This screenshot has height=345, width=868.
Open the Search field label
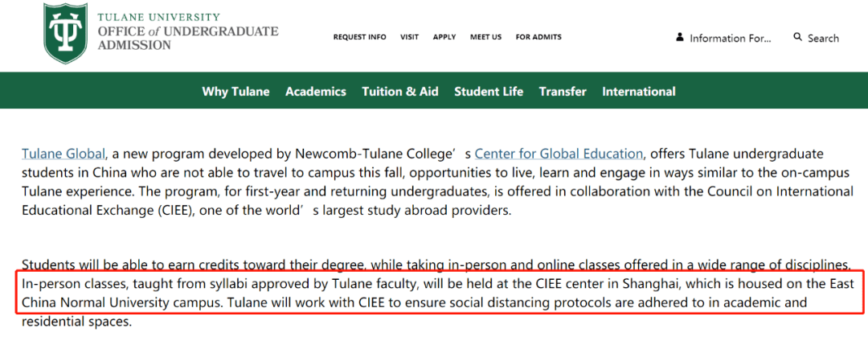823,39
